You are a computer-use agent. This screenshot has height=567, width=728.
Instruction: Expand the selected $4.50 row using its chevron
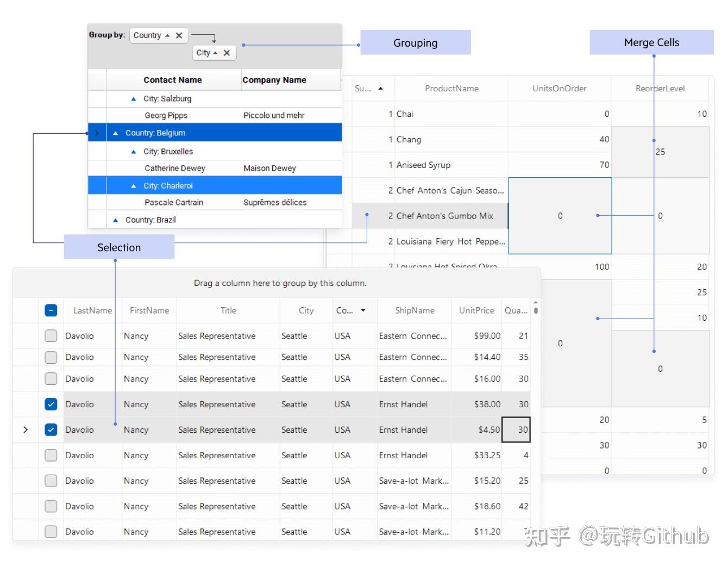(x=25, y=429)
